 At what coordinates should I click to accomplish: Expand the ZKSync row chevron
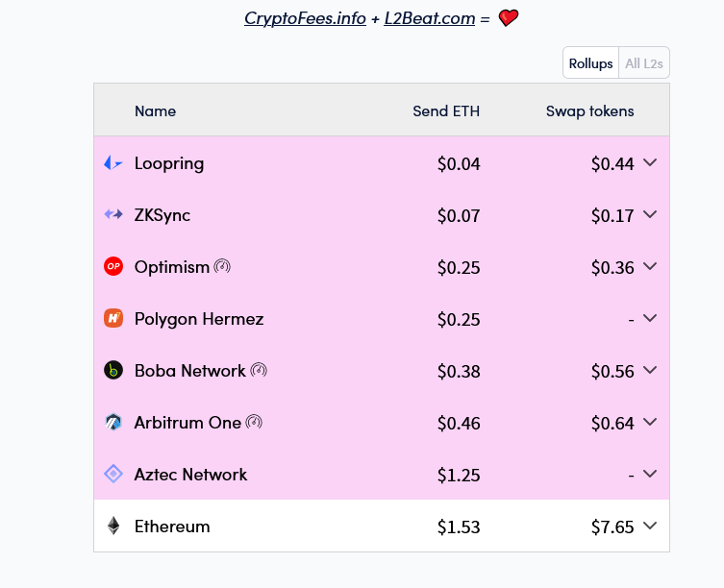(x=650, y=214)
